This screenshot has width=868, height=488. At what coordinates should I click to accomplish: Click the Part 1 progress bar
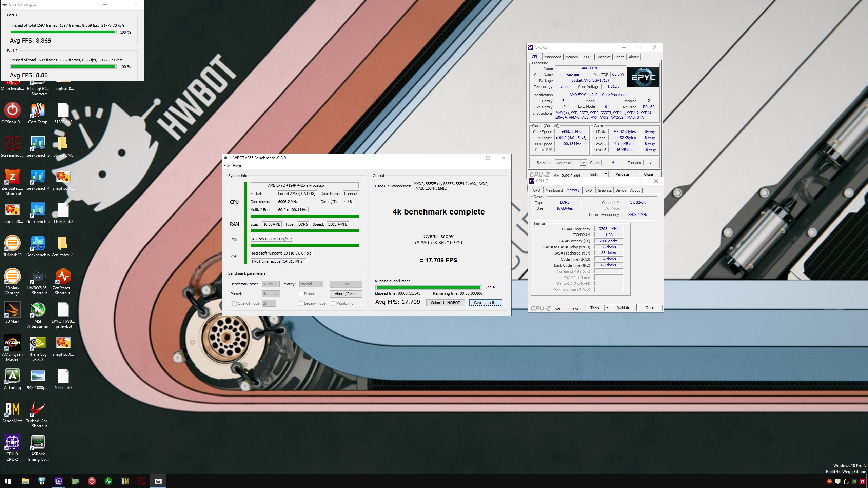63,32
